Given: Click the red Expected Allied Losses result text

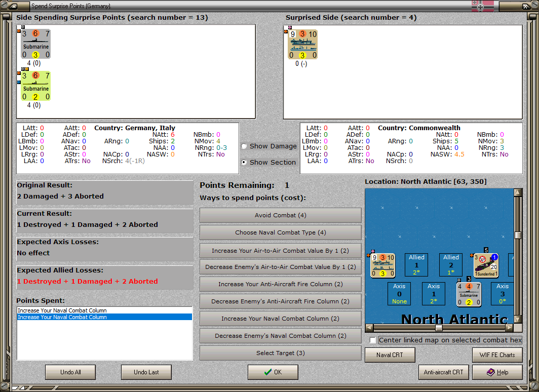Looking at the screenshot, I should click(x=87, y=282).
